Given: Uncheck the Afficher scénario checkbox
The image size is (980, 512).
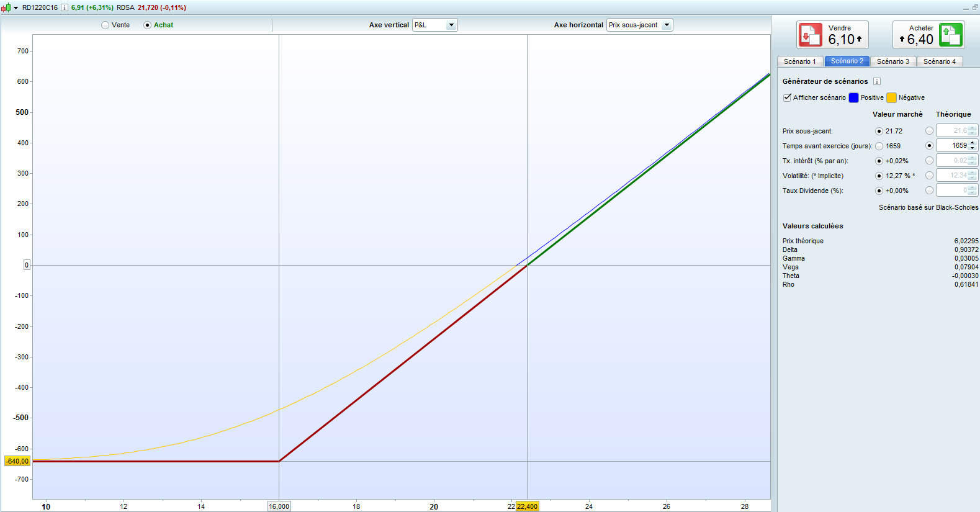Looking at the screenshot, I should (787, 97).
